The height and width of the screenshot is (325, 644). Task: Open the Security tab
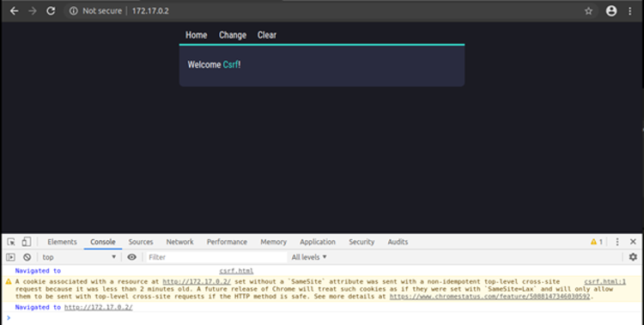(361, 242)
